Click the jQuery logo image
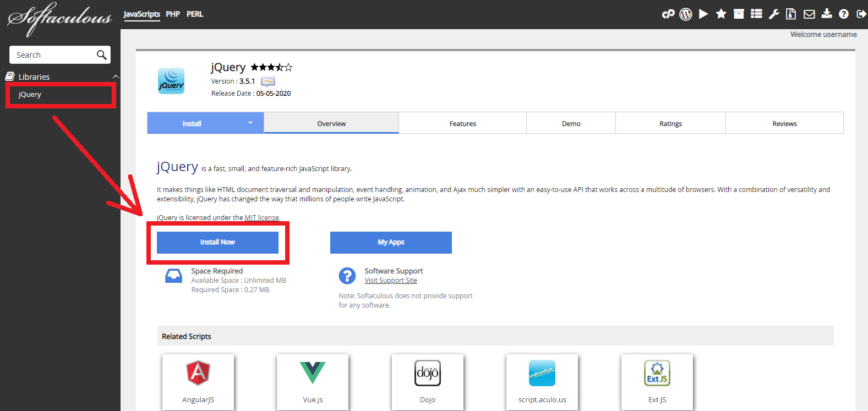This screenshot has width=868, height=411. (171, 81)
